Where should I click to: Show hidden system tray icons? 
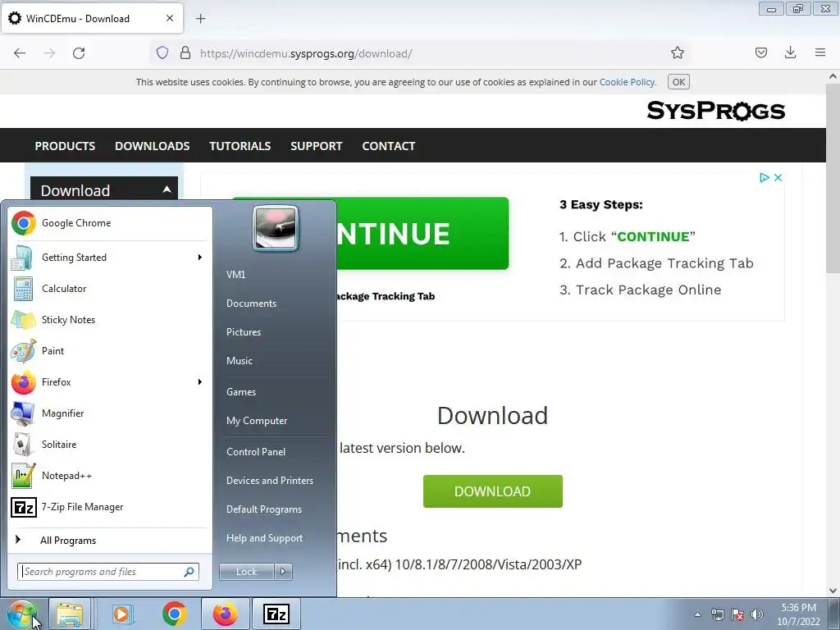[697, 614]
